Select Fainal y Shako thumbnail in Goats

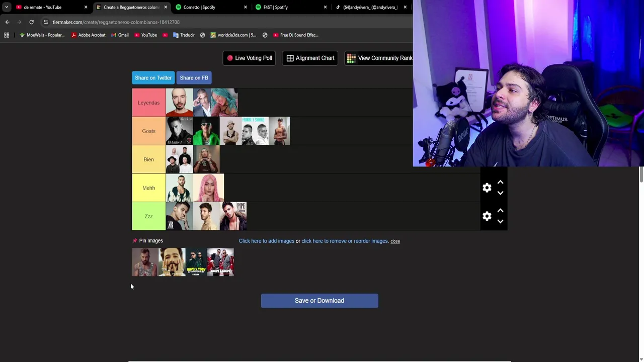[255, 131]
